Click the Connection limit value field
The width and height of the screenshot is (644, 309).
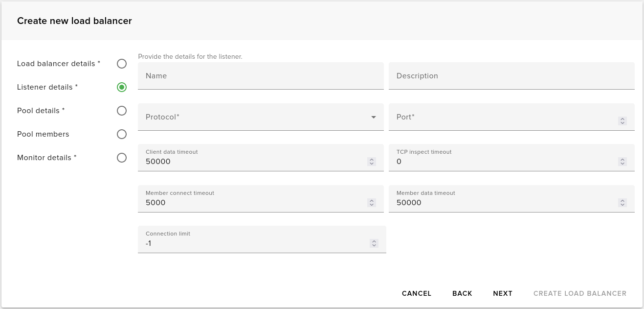[254, 243]
